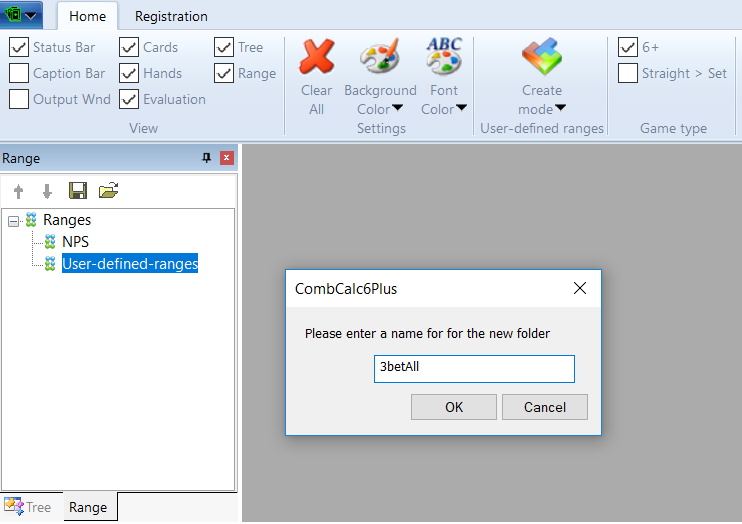Open the Background Color palette icon

[x=379, y=58]
